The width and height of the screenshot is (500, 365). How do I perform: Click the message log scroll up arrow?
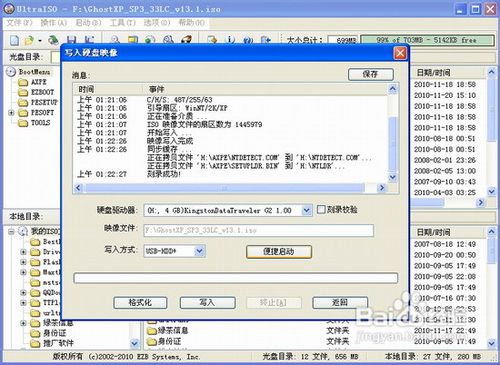pos(393,89)
